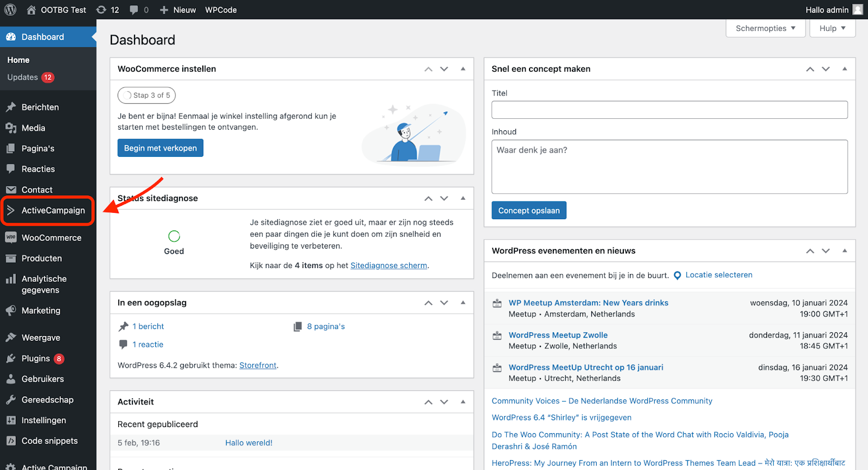
Task: Open WPCode in the admin bar
Action: click(221, 10)
